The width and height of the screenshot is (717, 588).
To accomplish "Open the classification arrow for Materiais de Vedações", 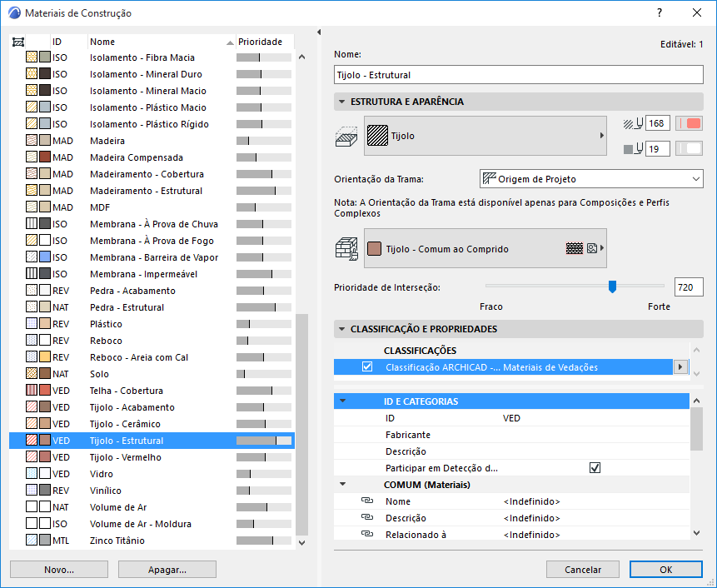I will pos(681,366).
